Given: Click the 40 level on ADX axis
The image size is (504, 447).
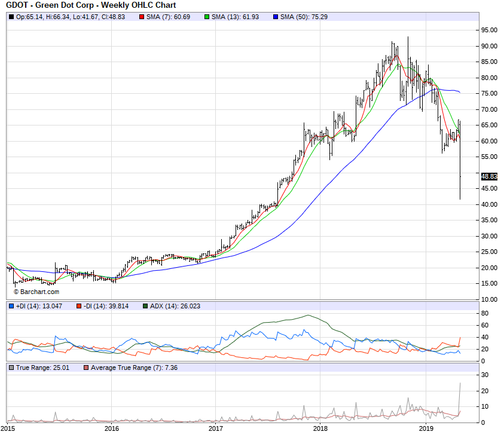Looking at the screenshot, I should [485, 337].
